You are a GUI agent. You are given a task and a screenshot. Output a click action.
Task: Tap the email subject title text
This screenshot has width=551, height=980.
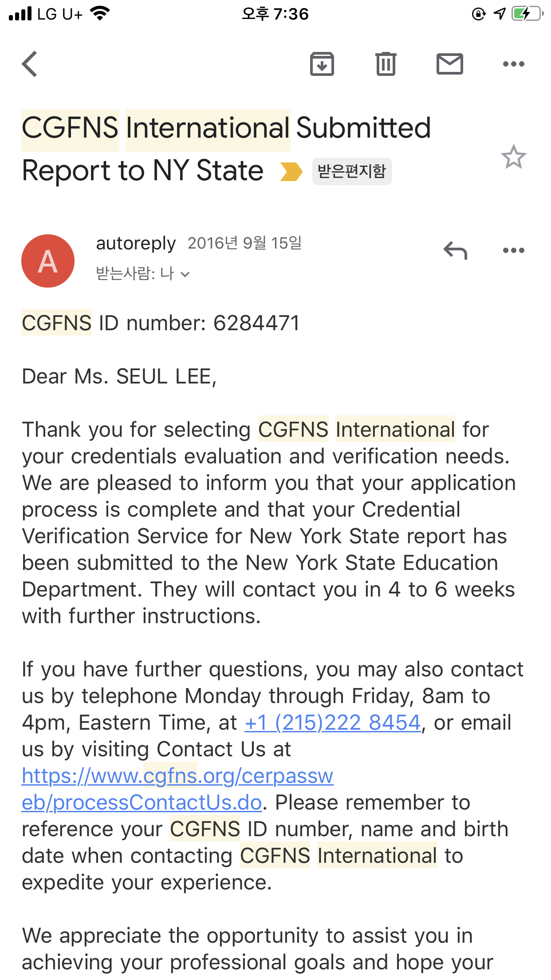click(226, 149)
